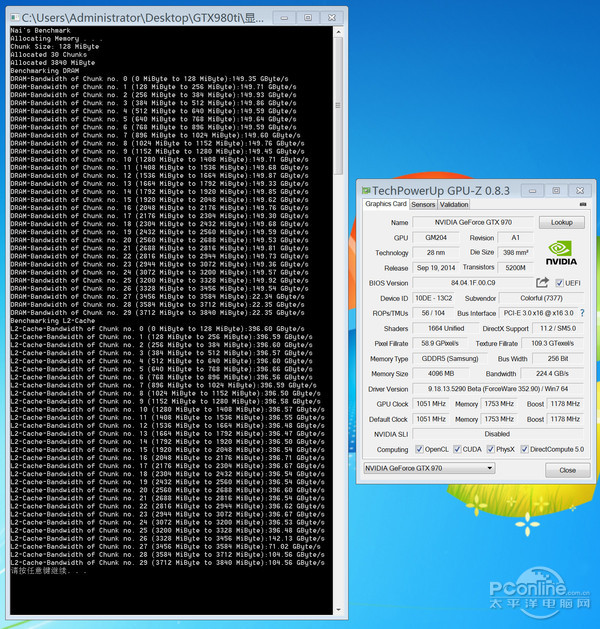The height and width of the screenshot is (629, 600).
Task: Click the Subvendor field Colorful
Action: [x=541, y=298]
